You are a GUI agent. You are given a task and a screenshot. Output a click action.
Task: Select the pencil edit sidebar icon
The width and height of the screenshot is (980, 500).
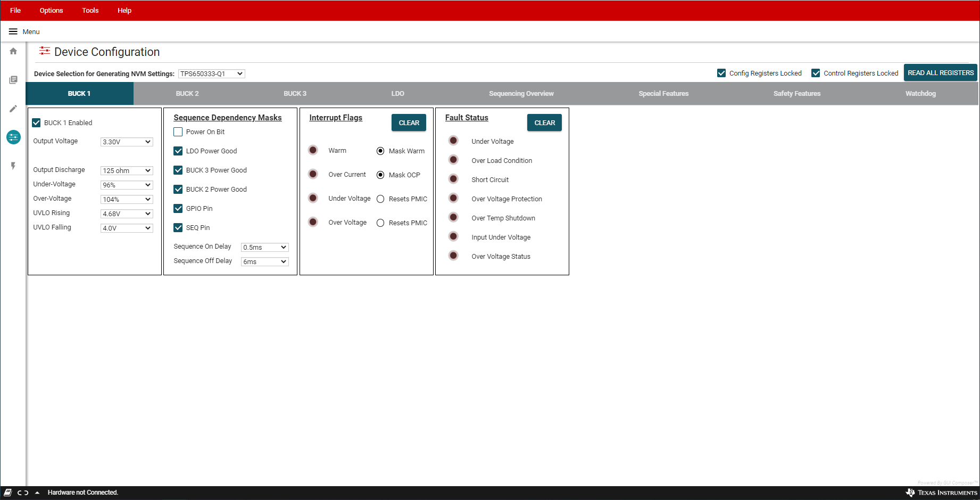(x=13, y=109)
